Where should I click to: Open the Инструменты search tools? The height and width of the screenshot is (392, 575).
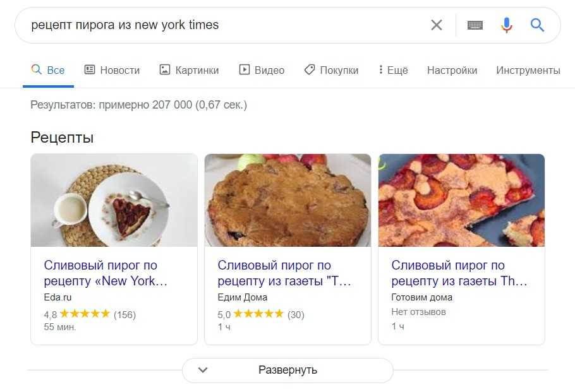(x=528, y=70)
